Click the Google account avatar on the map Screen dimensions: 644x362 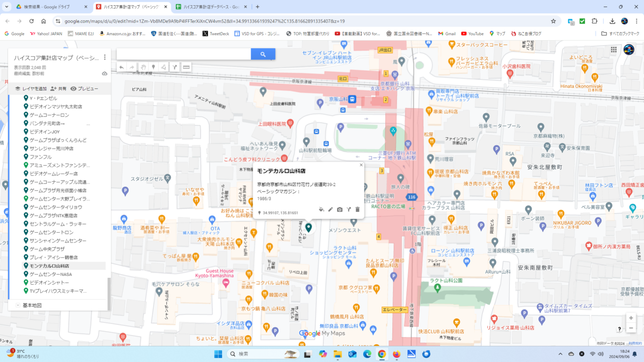[x=628, y=50]
